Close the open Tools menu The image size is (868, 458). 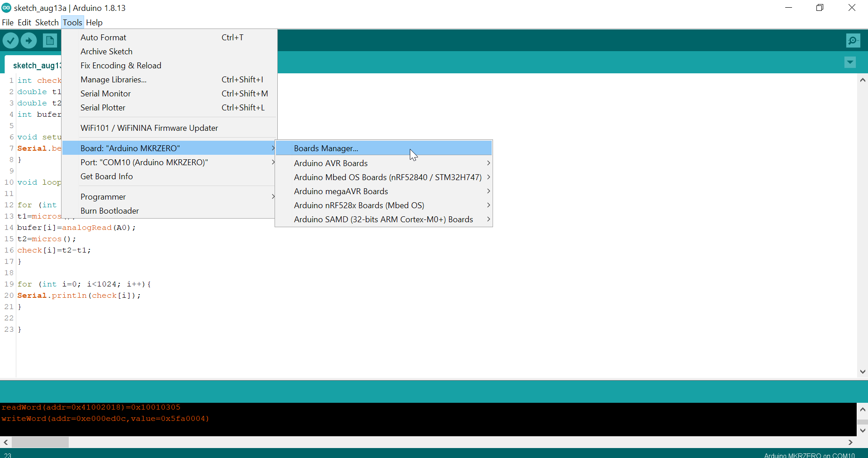72,22
